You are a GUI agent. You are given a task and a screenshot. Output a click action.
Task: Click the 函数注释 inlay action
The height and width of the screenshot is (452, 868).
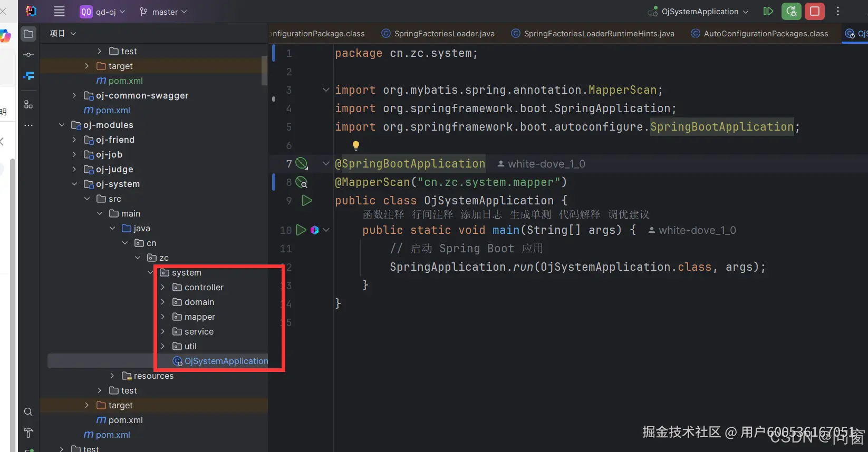click(383, 214)
